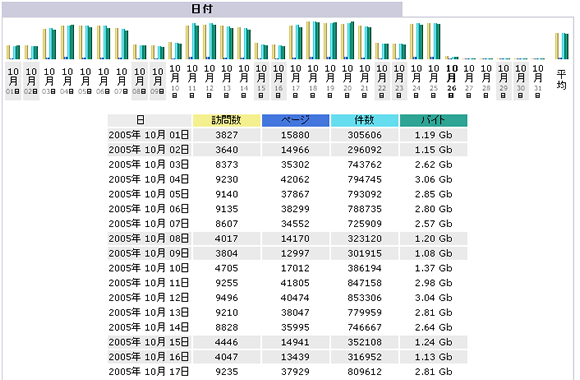Select the ページ blue column header
580x380 pixels.
click(x=295, y=120)
